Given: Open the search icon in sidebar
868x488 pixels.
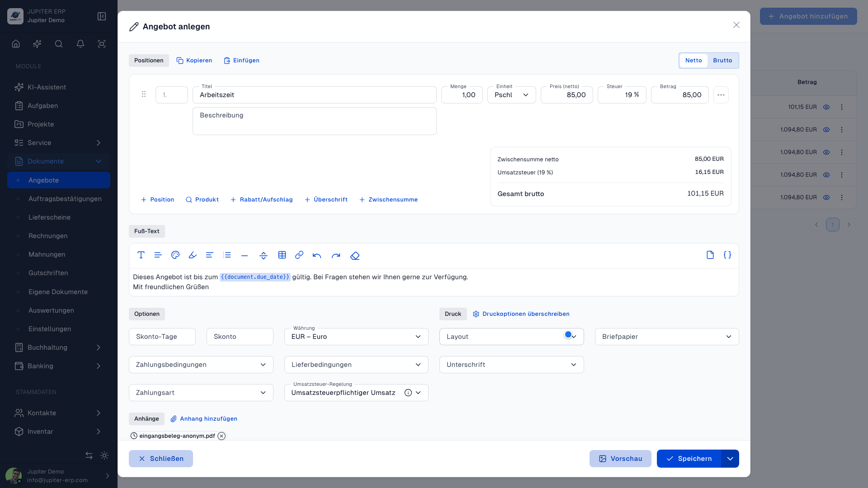Looking at the screenshot, I should pos(59,44).
